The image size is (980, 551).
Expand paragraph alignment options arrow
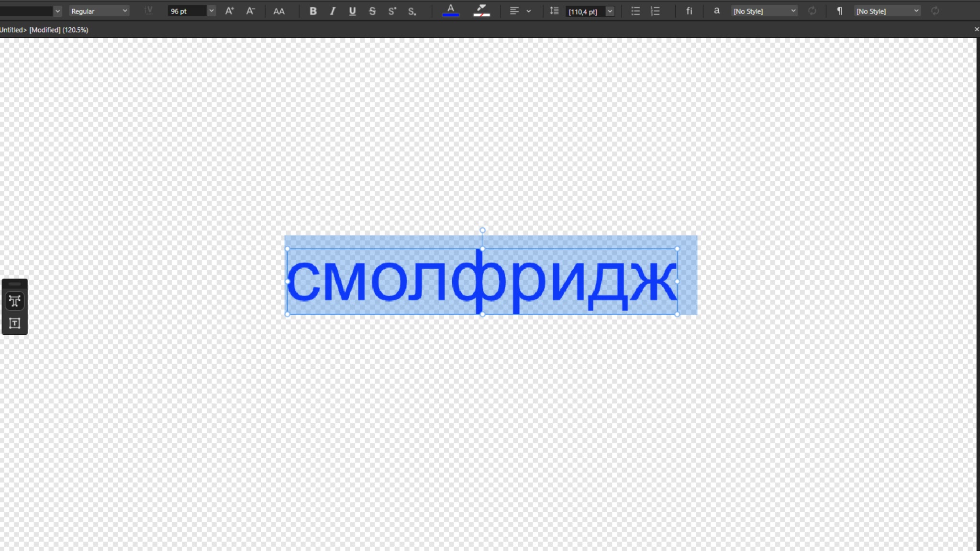(x=529, y=11)
